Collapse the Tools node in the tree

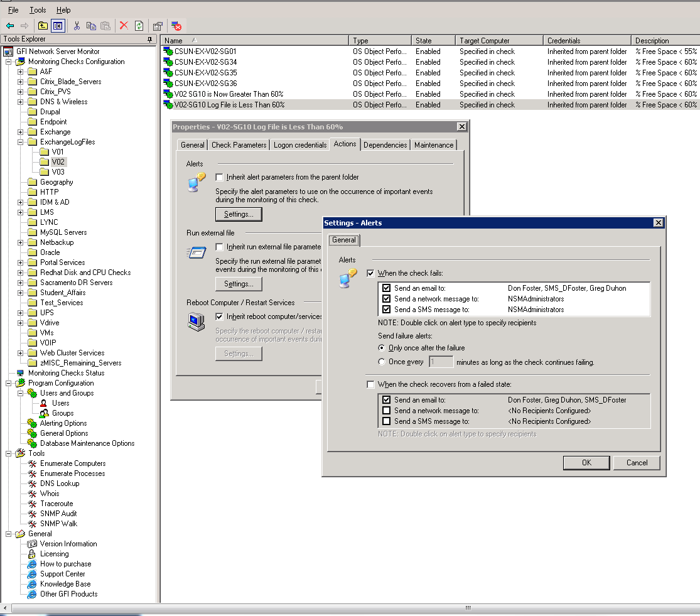9,453
